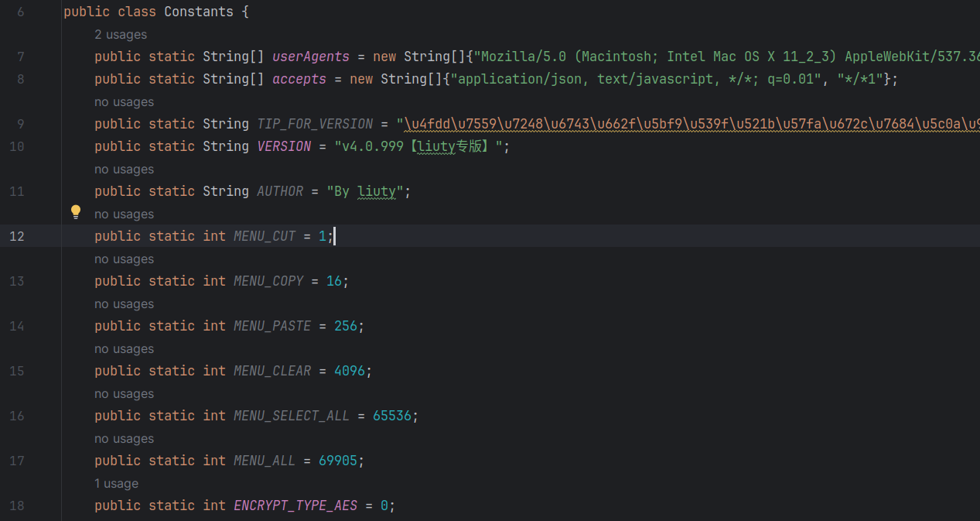This screenshot has height=521, width=980.
Task: Click gutter line number 11
Action: (x=16, y=192)
